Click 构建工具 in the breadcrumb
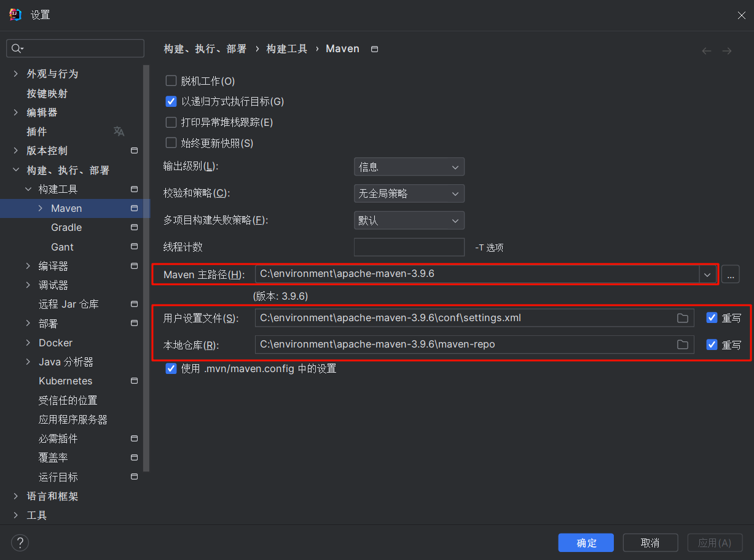 (x=287, y=49)
